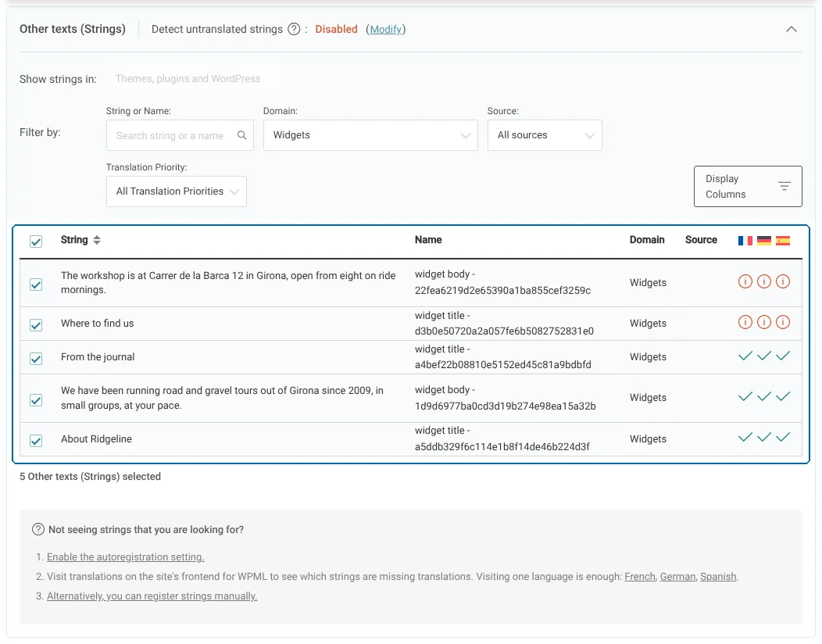The image size is (822, 644).
Task: Click the German flag column header
Action: coord(764,241)
